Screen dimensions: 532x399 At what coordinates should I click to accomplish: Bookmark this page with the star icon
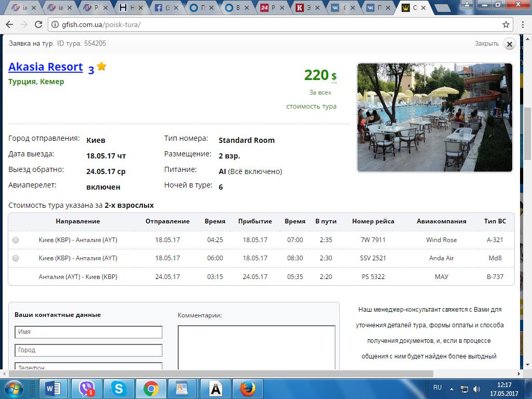click(x=506, y=24)
